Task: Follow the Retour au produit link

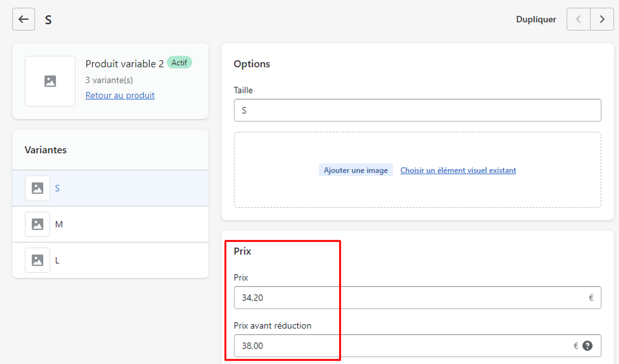Action: coord(120,95)
